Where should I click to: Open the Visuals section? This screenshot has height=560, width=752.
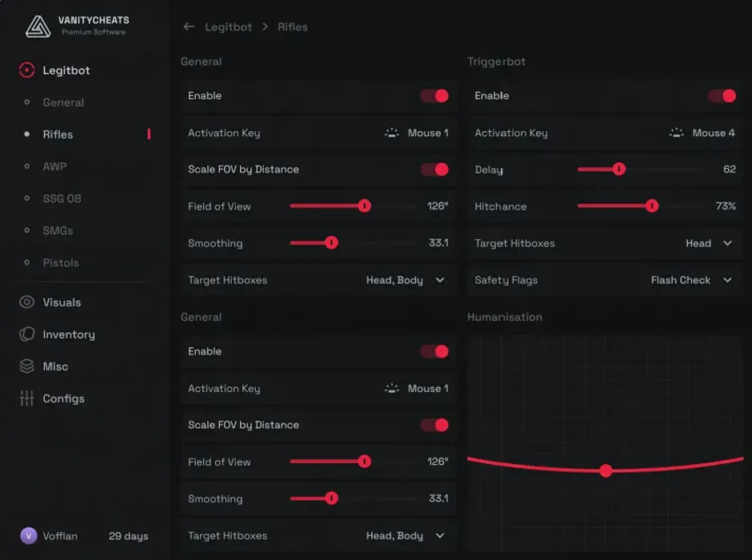(62, 302)
